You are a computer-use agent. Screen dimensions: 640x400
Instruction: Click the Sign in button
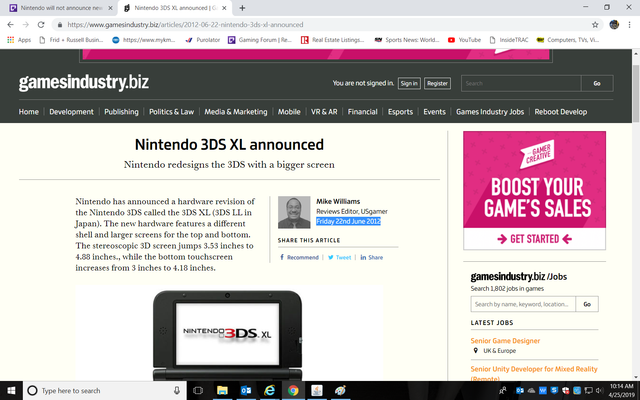click(x=409, y=83)
